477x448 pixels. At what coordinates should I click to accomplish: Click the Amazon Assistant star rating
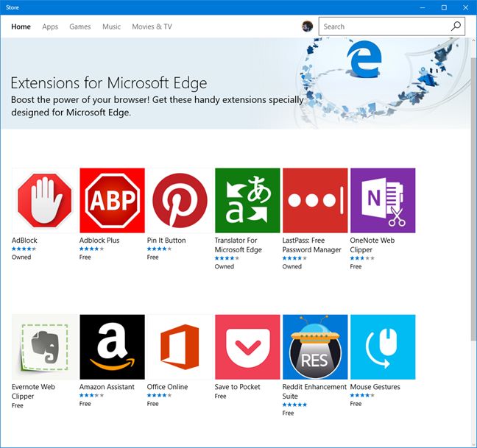coord(91,395)
